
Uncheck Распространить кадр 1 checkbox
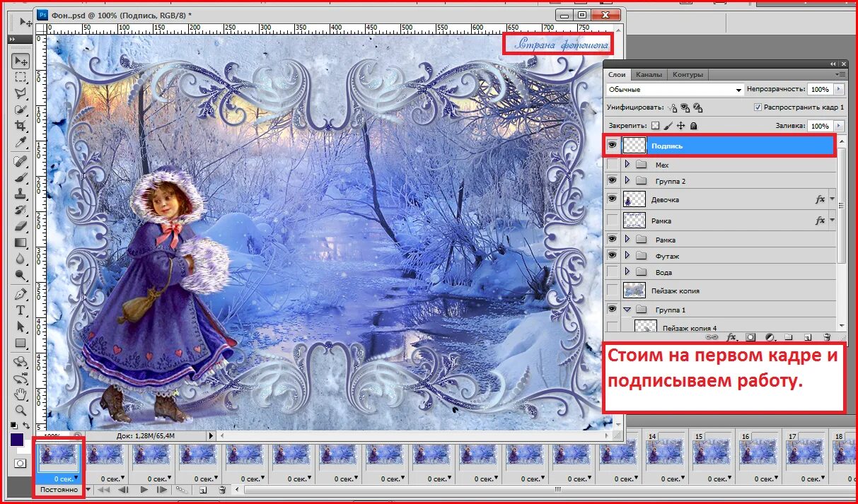coord(758,107)
